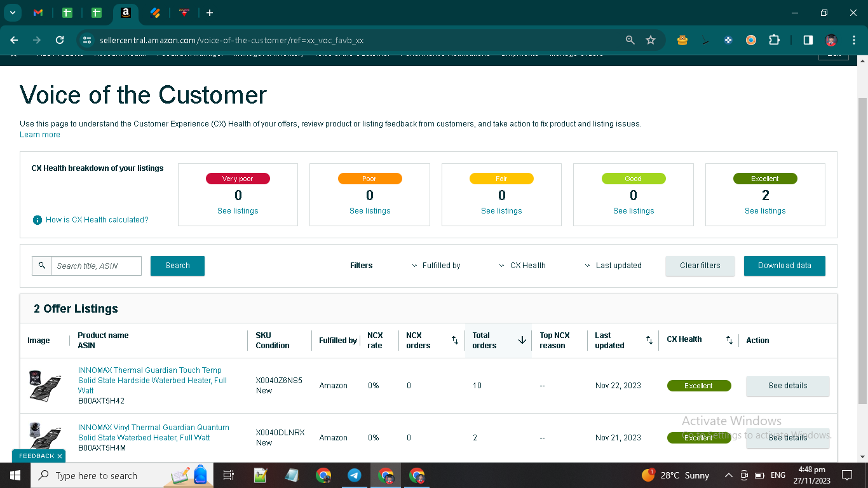Image resolution: width=868 pixels, height=488 pixels.
Task: Expand the Fulfilled by filter dropdown
Action: pos(437,266)
